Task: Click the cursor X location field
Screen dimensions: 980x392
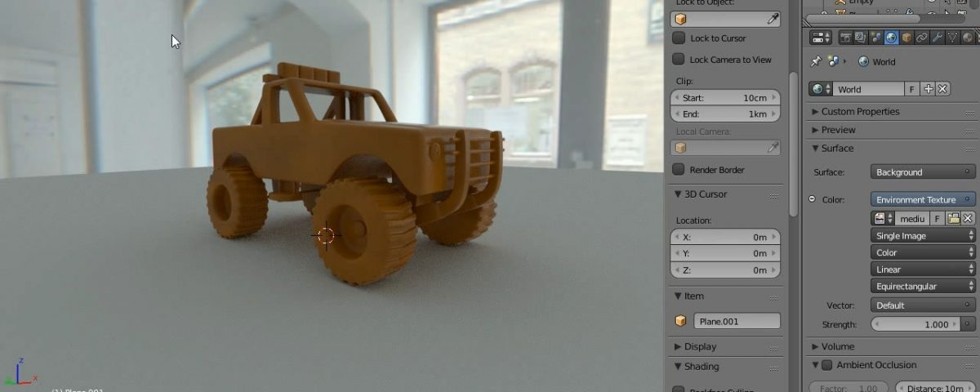Action: 725,237
